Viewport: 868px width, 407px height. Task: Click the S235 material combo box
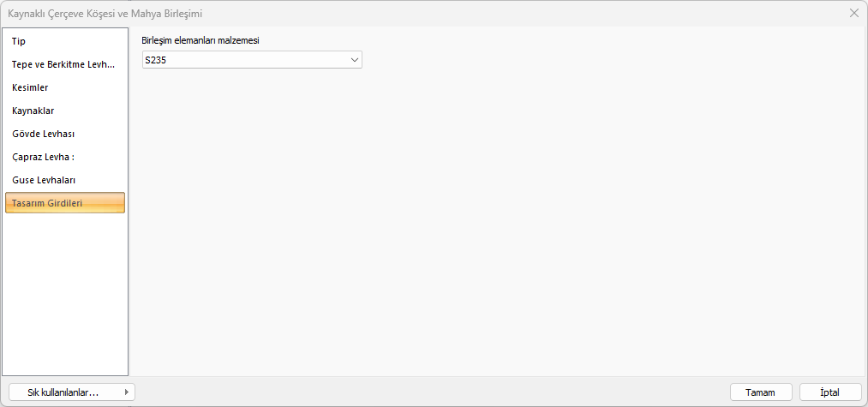pyautogui.click(x=244, y=60)
